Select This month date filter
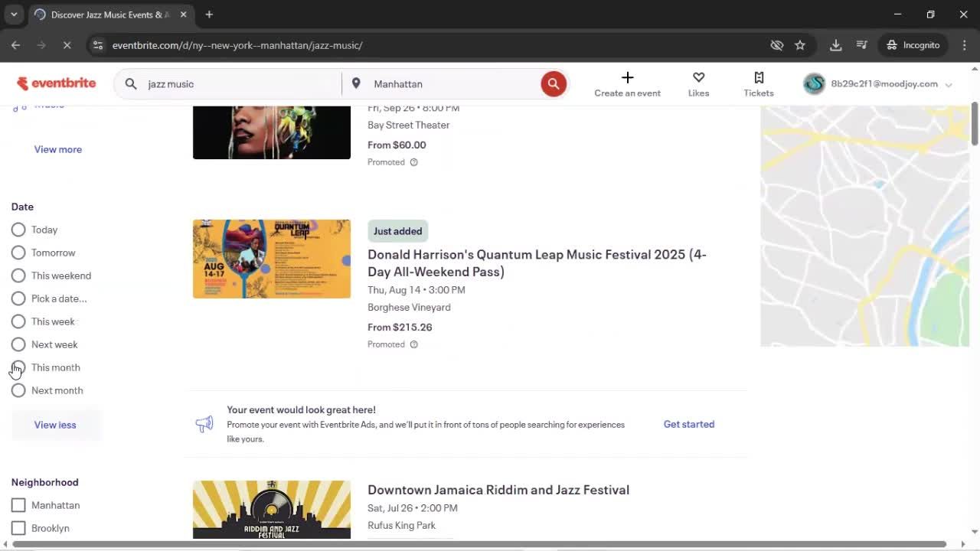Screen dimensions: 980x551 pyautogui.click(x=18, y=367)
